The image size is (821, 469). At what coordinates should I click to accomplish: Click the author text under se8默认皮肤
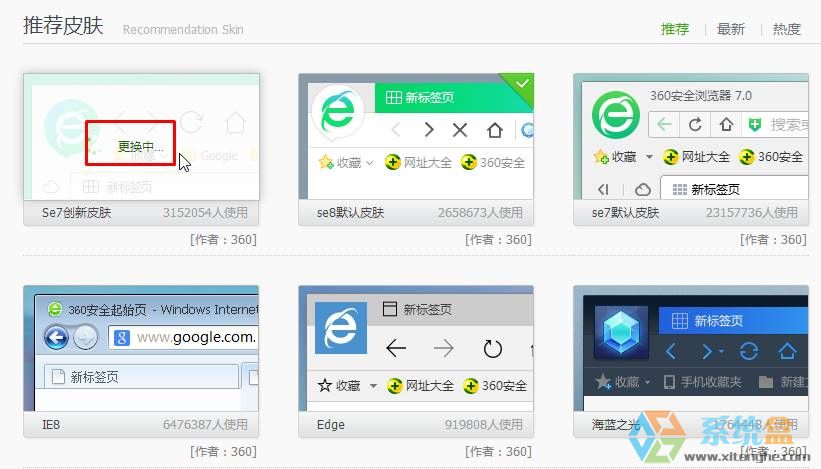coord(498,240)
